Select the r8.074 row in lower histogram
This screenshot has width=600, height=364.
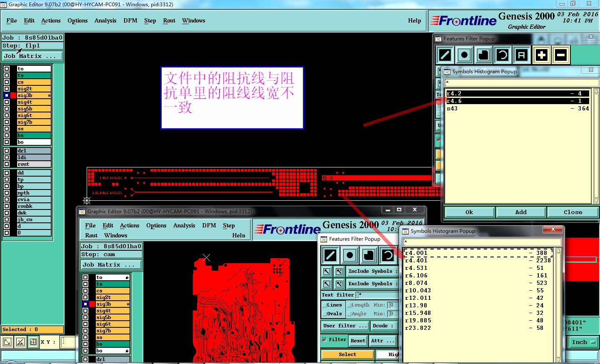(478, 283)
